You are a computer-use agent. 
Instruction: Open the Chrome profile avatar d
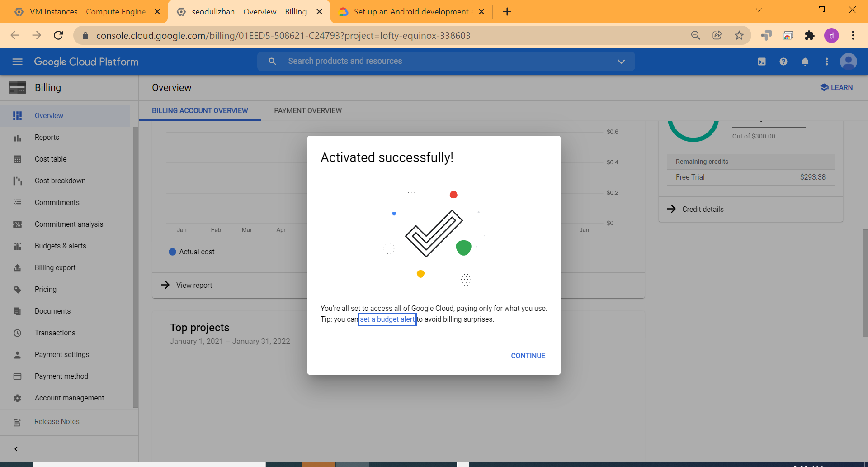point(831,35)
